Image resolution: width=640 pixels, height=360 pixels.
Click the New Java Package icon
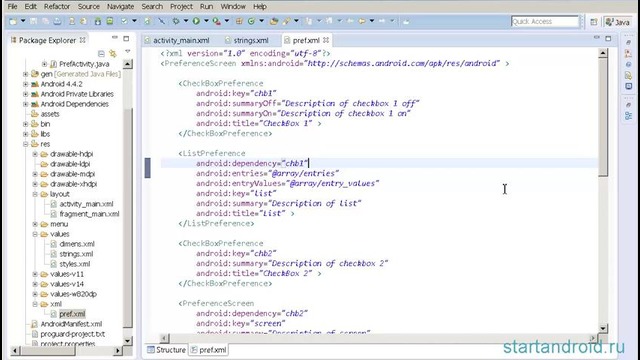(239, 21)
